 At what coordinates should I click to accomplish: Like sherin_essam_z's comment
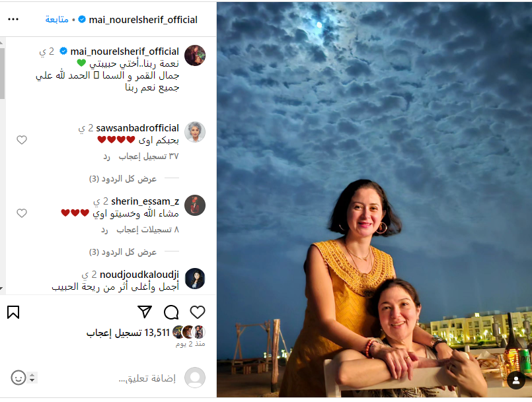pos(22,213)
